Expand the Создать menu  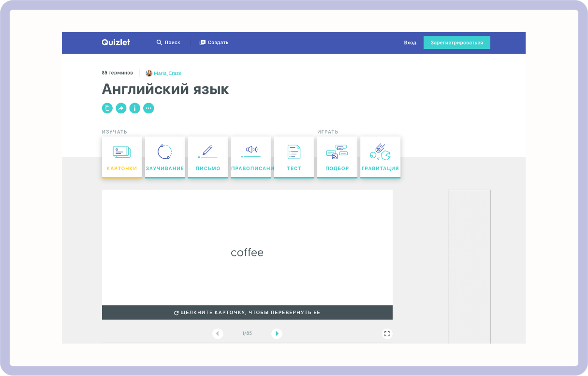pos(214,42)
